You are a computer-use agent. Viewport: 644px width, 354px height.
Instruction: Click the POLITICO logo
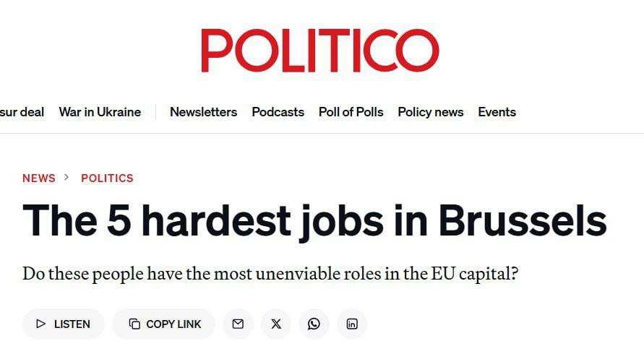320,51
